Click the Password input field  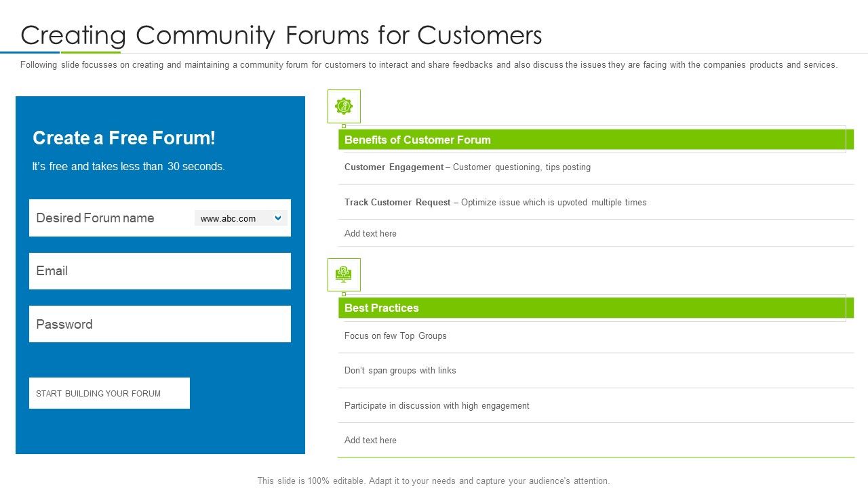(160, 324)
